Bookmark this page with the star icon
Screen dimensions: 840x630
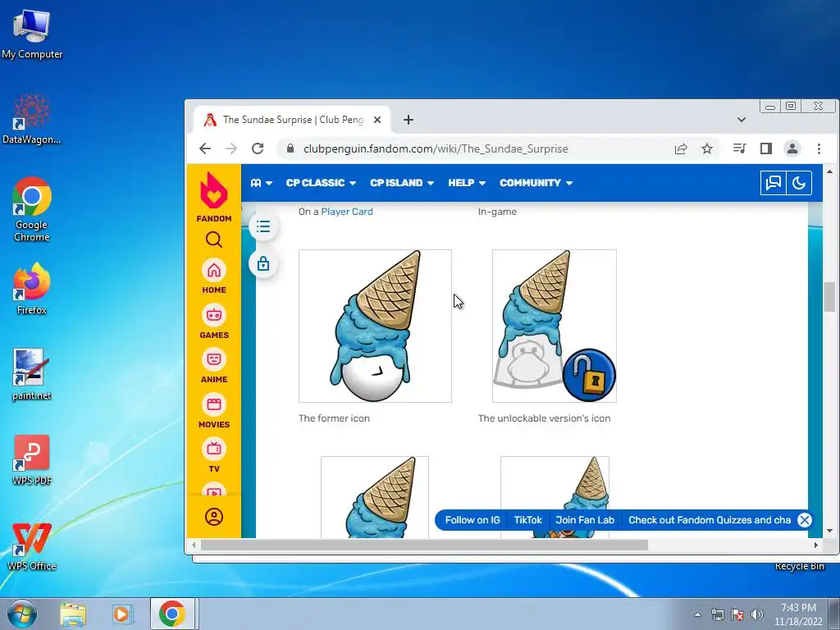(707, 148)
